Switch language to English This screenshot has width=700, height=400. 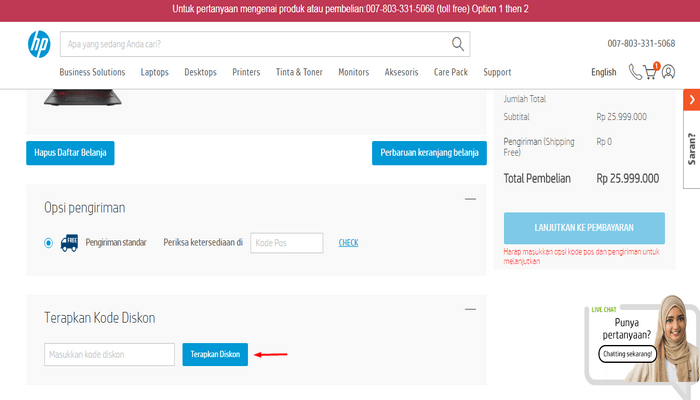(604, 72)
